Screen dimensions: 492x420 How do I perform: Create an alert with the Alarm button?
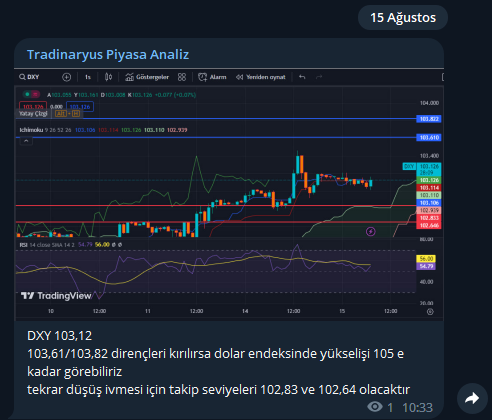(x=212, y=77)
